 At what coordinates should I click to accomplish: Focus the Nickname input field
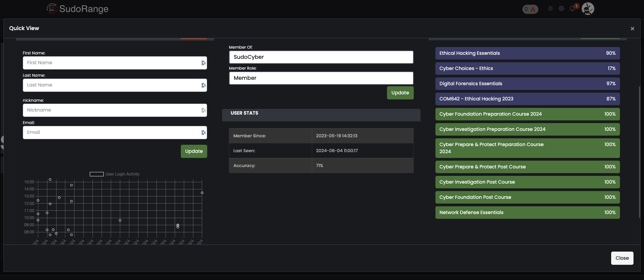pos(115,110)
